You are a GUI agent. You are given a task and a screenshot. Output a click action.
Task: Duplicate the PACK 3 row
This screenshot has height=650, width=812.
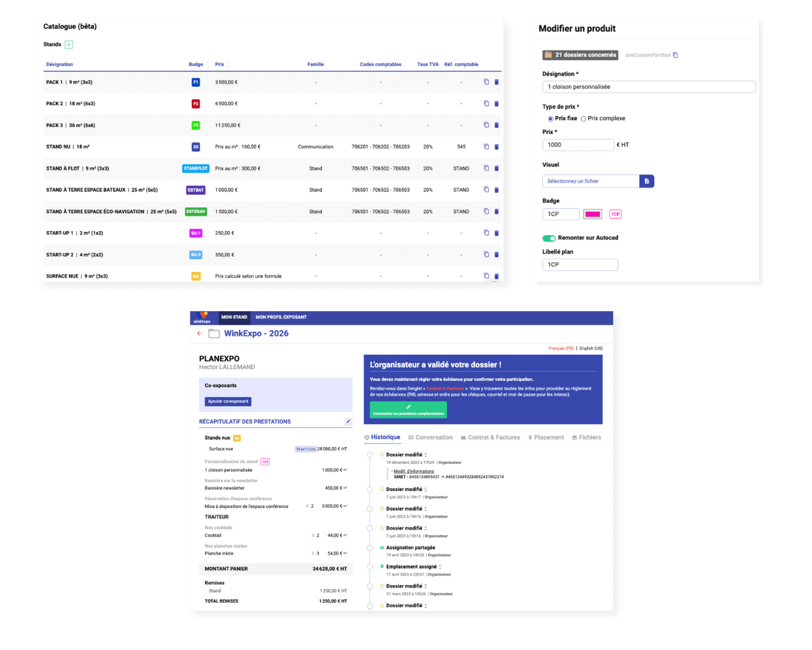[487, 125]
